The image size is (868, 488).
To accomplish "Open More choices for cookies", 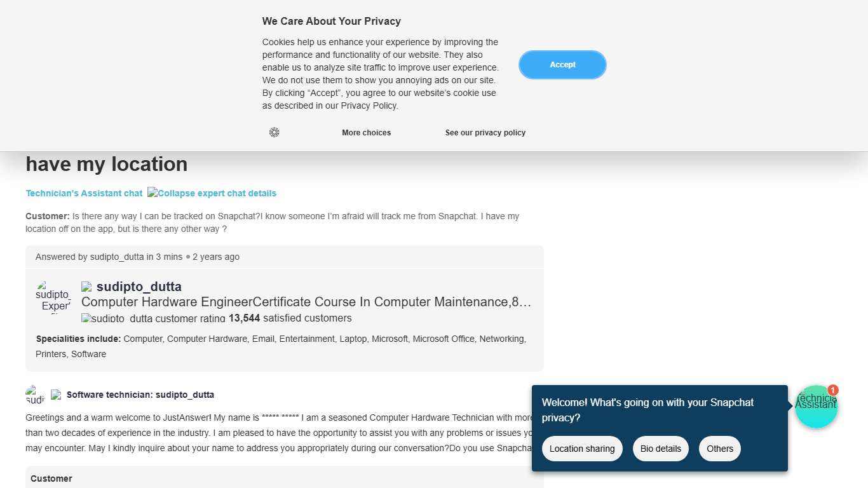I will pyautogui.click(x=366, y=133).
